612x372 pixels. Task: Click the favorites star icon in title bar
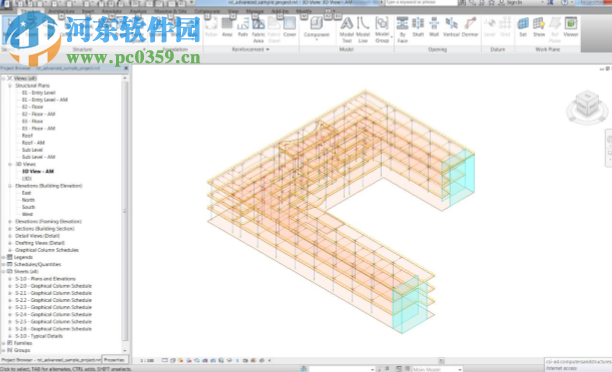pyautogui.click(x=491, y=3)
